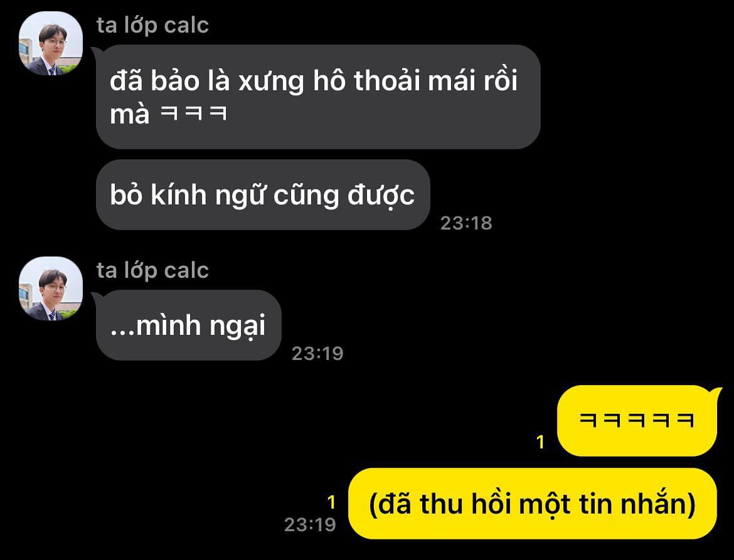
Task: Click the word nhắn in the recalled message bubble
Action: pos(654,504)
